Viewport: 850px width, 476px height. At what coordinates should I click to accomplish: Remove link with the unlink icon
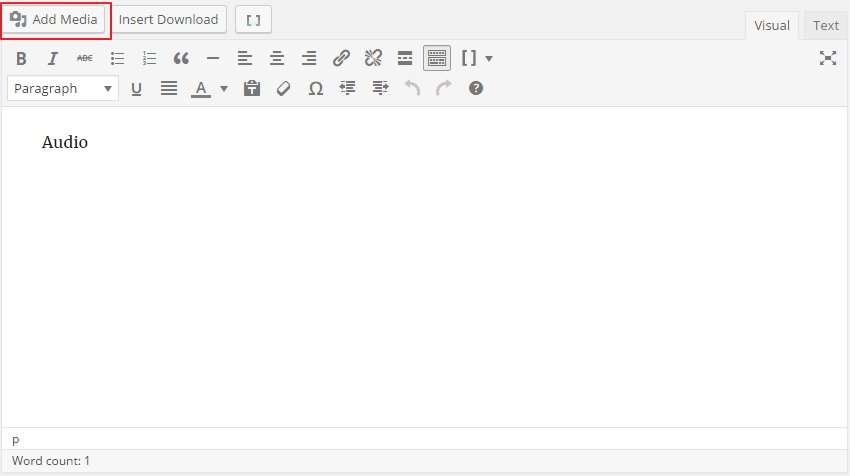373,58
